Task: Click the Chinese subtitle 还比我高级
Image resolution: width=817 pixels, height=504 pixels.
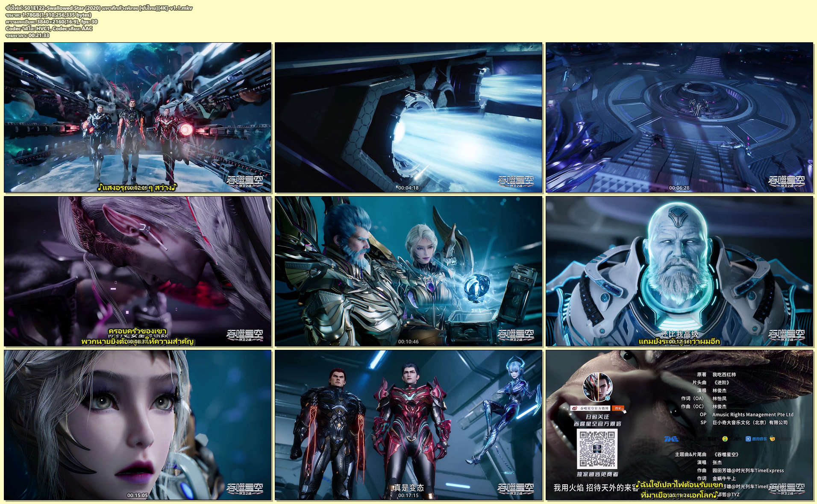Action: click(679, 334)
